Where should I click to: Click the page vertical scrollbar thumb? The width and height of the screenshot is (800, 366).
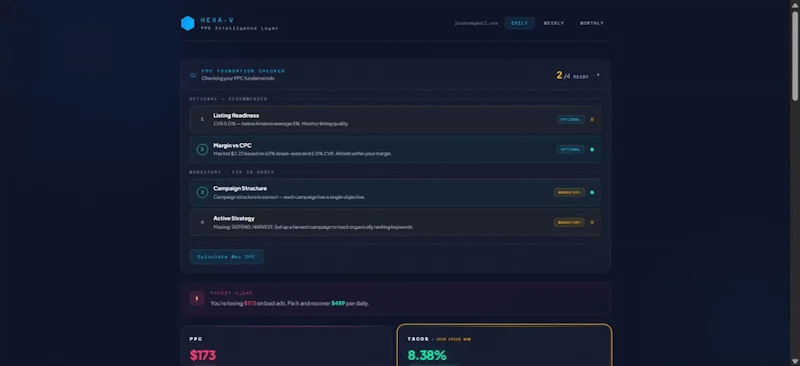(795, 55)
